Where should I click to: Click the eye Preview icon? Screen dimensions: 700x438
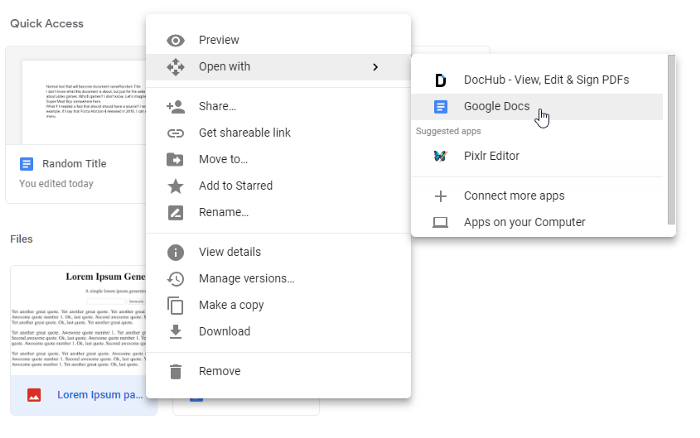point(175,41)
